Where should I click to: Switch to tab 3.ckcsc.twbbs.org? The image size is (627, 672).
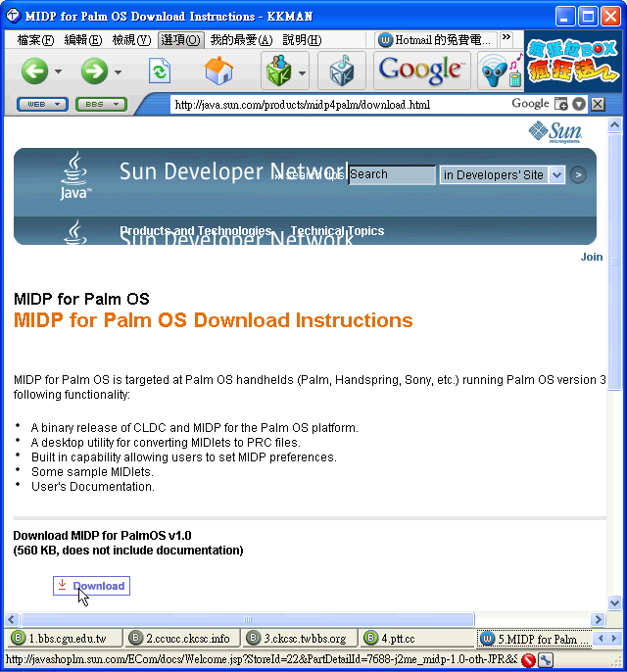pos(299,638)
